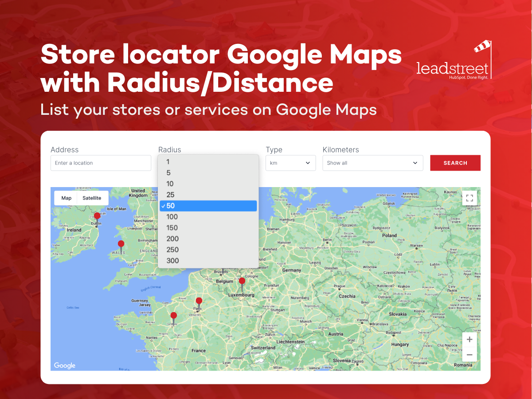Click the Switzerland label on the map
The height and width of the screenshot is (399, 532).
[263, 348]
